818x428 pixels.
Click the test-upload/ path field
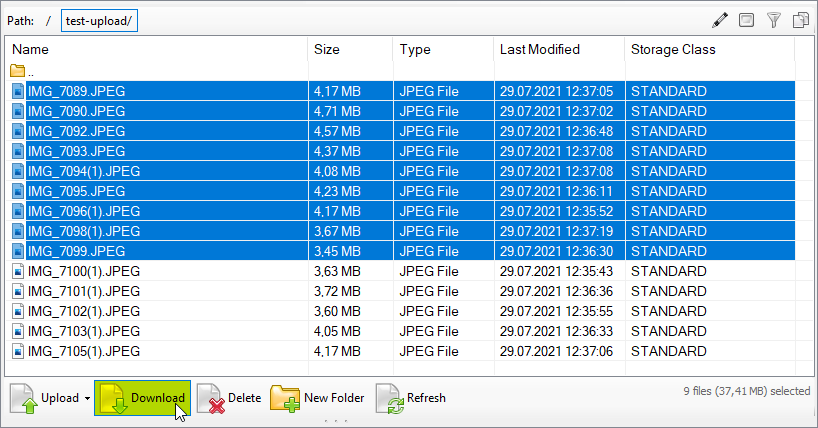[99, 21]
